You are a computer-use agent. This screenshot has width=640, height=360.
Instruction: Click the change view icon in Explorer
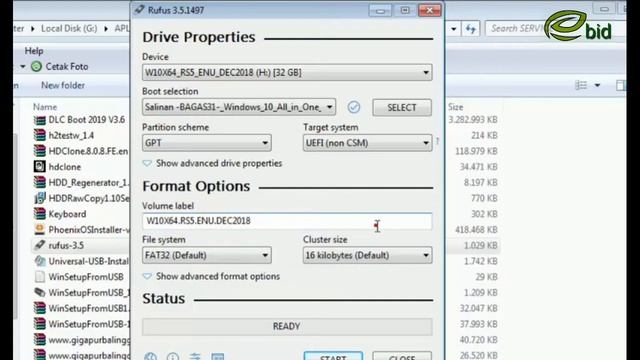point(581,85)
